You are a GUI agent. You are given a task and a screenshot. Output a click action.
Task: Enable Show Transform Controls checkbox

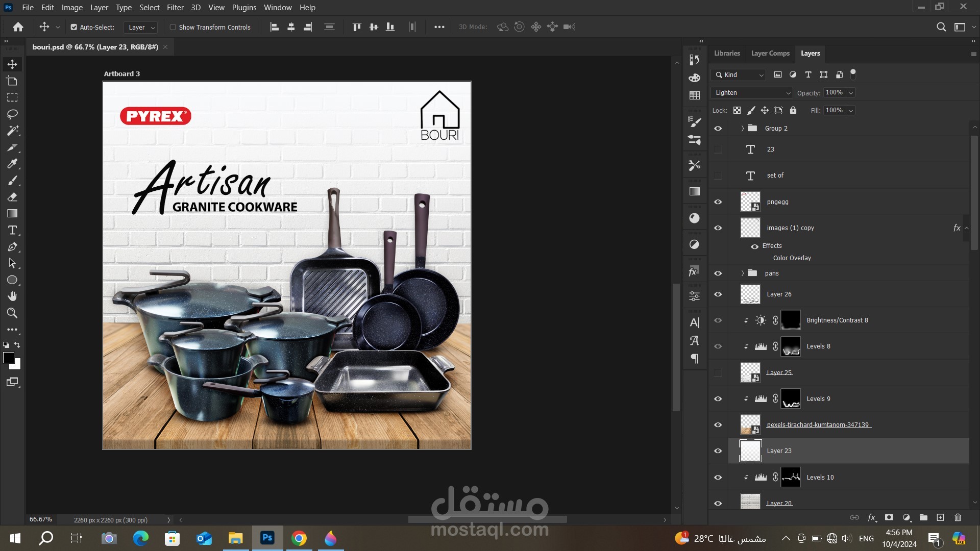tap(173, 27)
